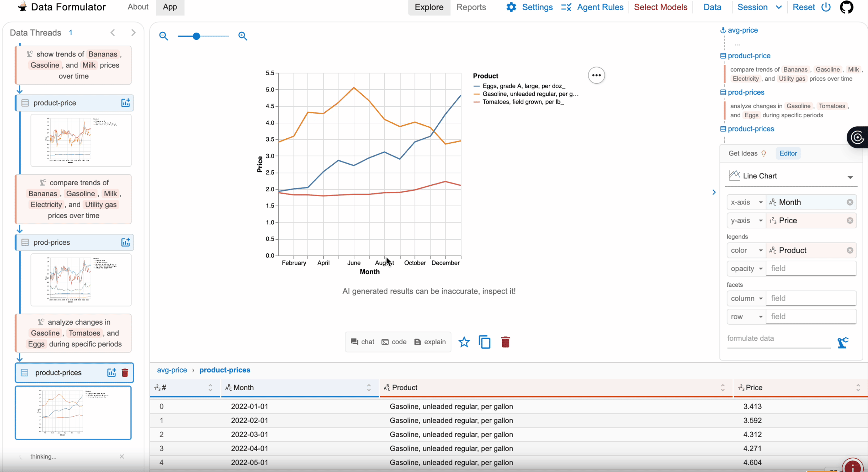This screenshot has width=868, height=472.
Task: Click the explain button below chart
Action: click(x=430, y=342)
